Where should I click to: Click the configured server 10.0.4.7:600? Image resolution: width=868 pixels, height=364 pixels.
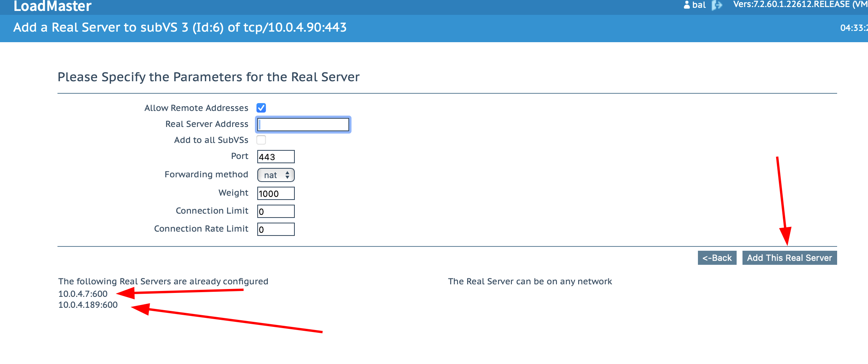83,294
